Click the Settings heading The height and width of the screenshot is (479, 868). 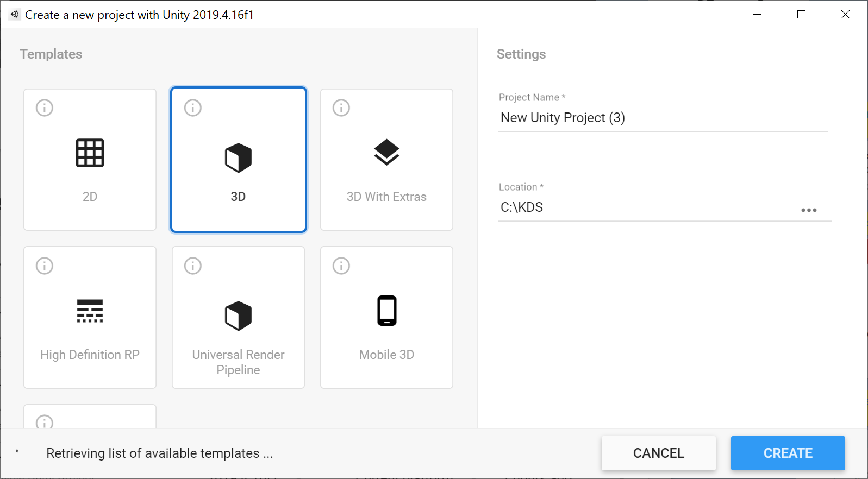(x=521, y=54)
